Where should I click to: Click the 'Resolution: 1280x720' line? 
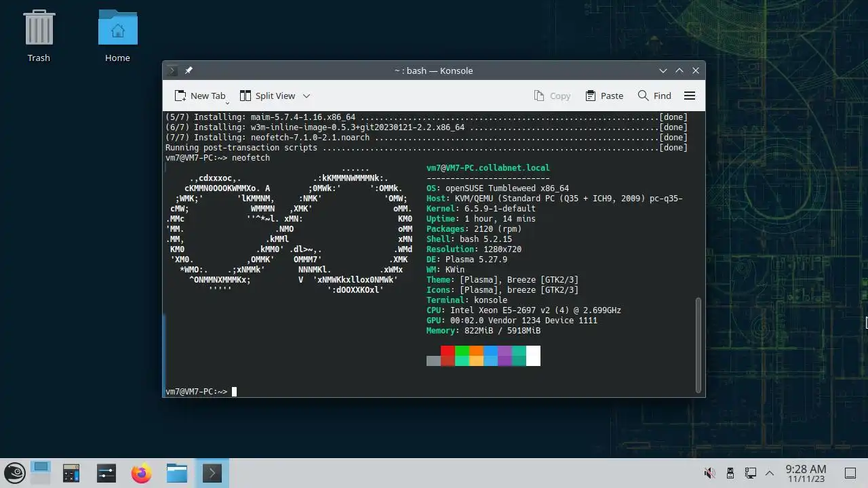[474, 249]
